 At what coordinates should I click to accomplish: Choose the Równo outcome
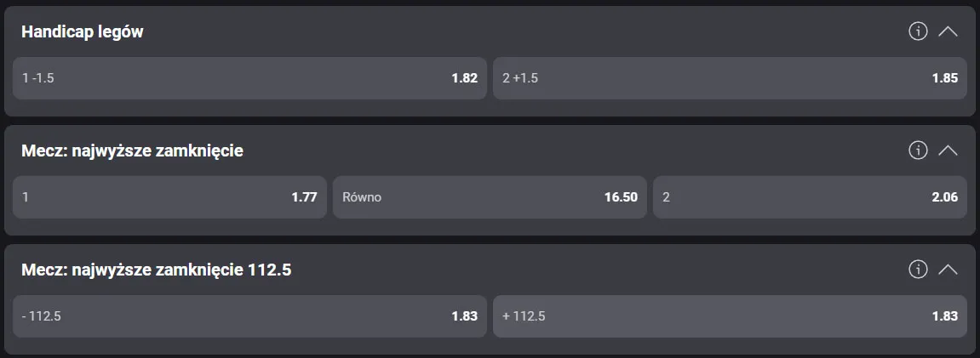(490, 197)
